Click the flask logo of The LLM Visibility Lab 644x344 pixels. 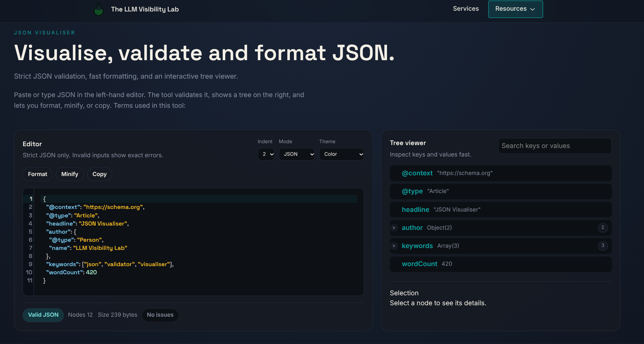pos(98,9)
